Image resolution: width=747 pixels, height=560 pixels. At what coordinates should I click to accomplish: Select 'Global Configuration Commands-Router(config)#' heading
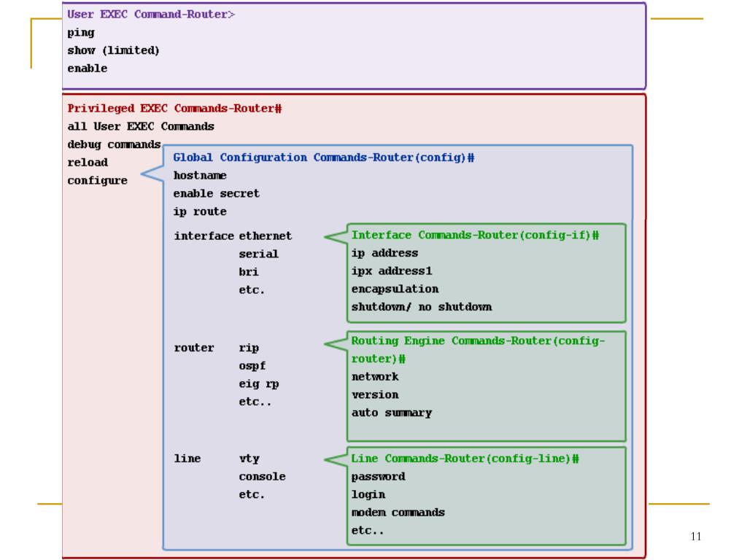click(323, 157)
